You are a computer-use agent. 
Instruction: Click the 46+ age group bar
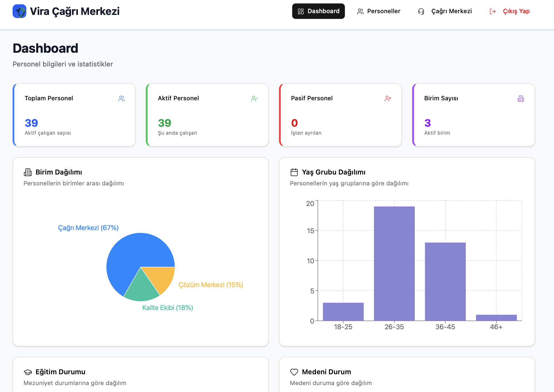tap(496, 318)
